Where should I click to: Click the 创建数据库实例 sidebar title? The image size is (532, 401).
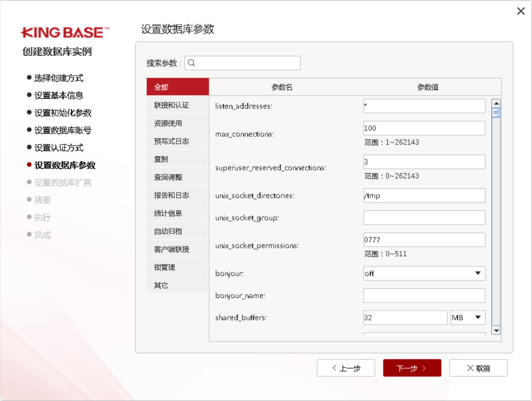(x=57, y=52)
